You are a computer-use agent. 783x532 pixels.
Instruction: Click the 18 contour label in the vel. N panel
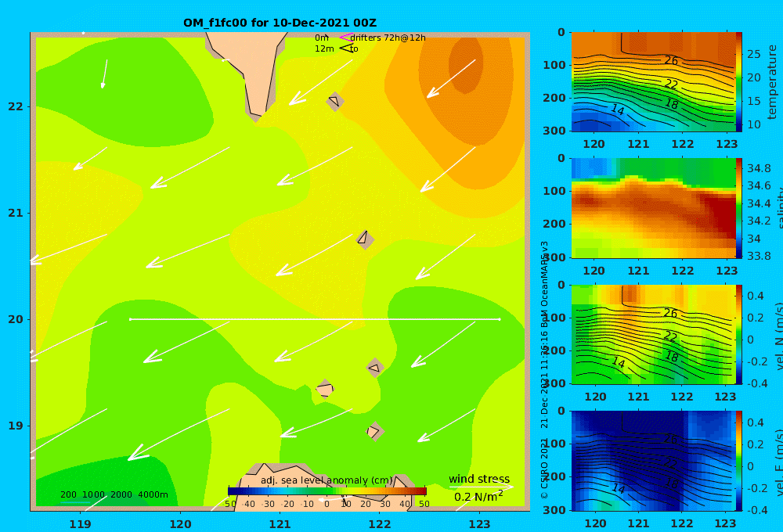click(672, 356)
